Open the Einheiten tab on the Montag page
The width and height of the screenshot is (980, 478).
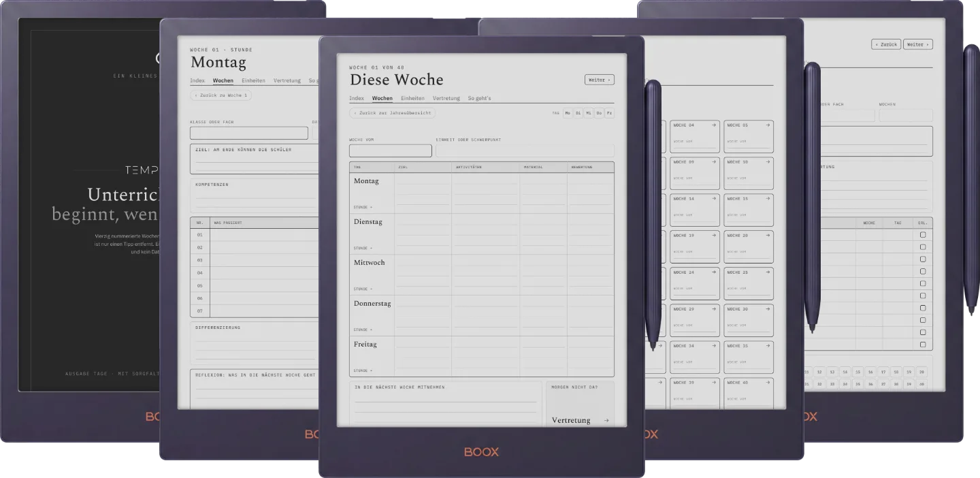[x=253, y=80]
